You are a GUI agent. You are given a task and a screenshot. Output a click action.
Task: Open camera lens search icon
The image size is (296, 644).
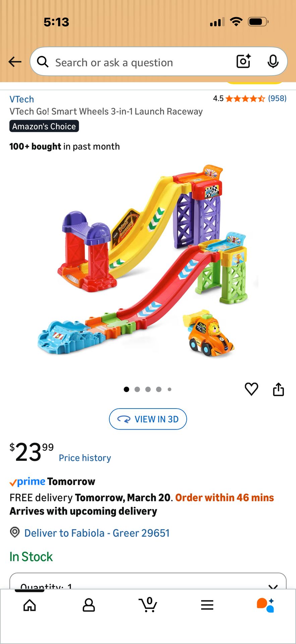244,61
